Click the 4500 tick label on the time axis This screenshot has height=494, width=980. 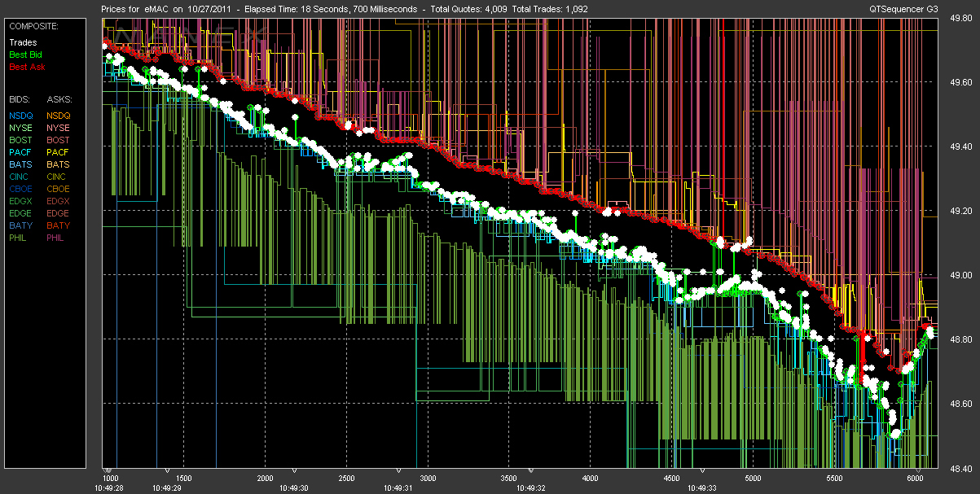point(672,478)
